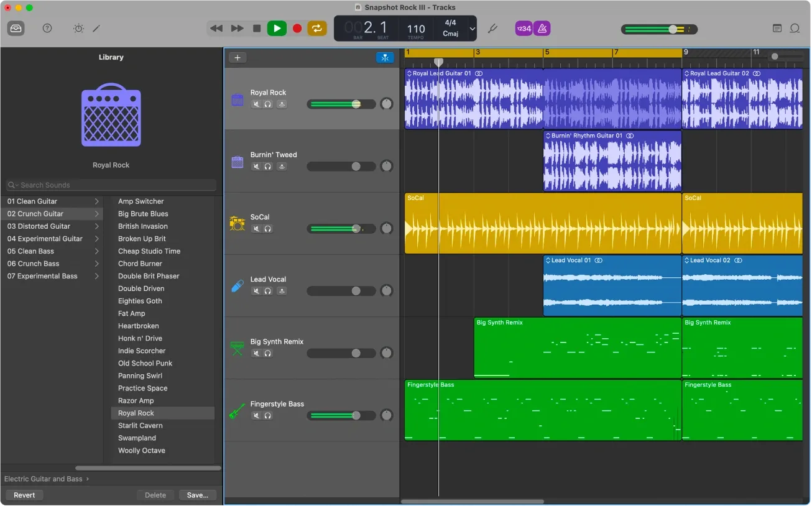Screen dimensions: 812x506
Task: Add a new track with the plus icon
Action: [237, 57]
